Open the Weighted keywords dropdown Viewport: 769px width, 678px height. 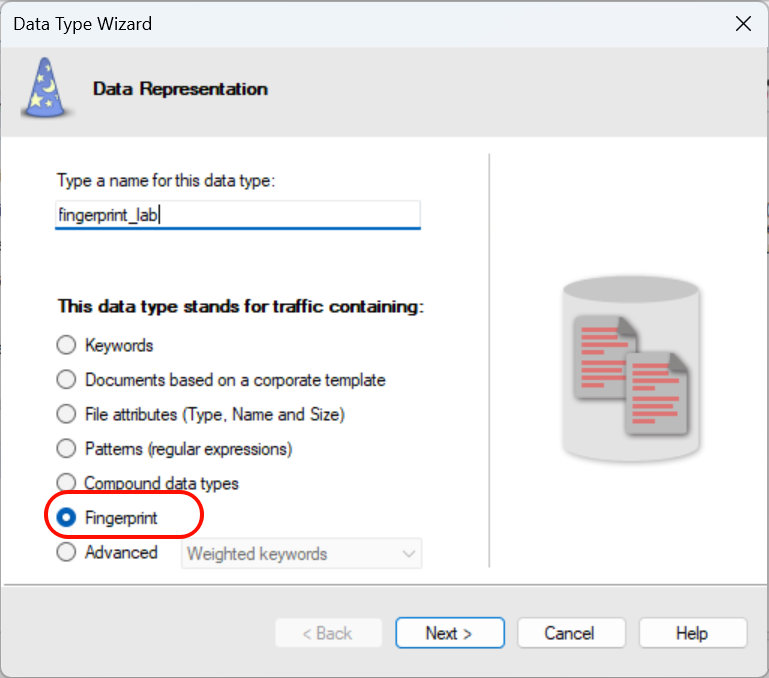click(301, 553)
